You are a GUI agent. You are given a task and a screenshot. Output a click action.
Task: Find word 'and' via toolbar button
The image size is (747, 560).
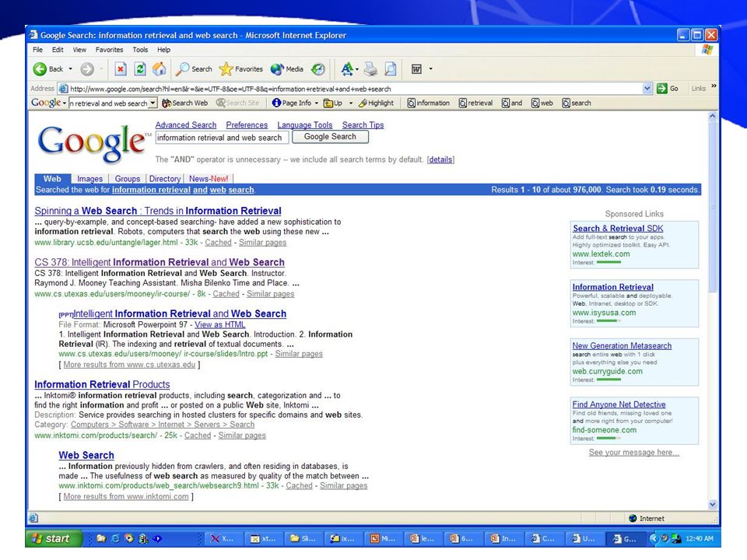(x=512, y=103)
